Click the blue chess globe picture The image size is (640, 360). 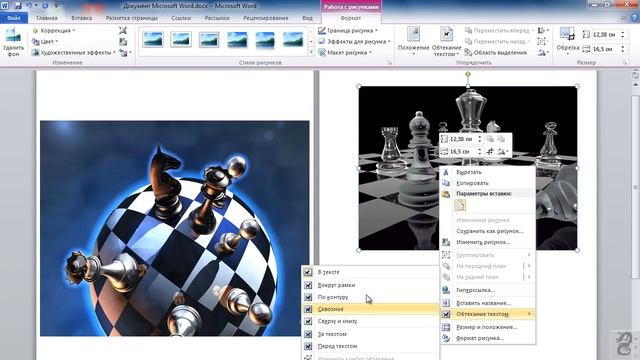[x=175, y=228]
